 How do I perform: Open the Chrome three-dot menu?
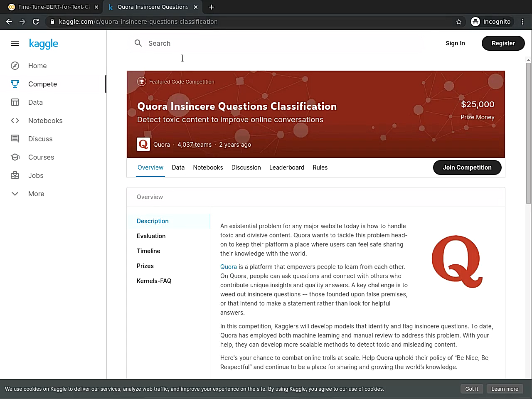click(x=523, y=22)
